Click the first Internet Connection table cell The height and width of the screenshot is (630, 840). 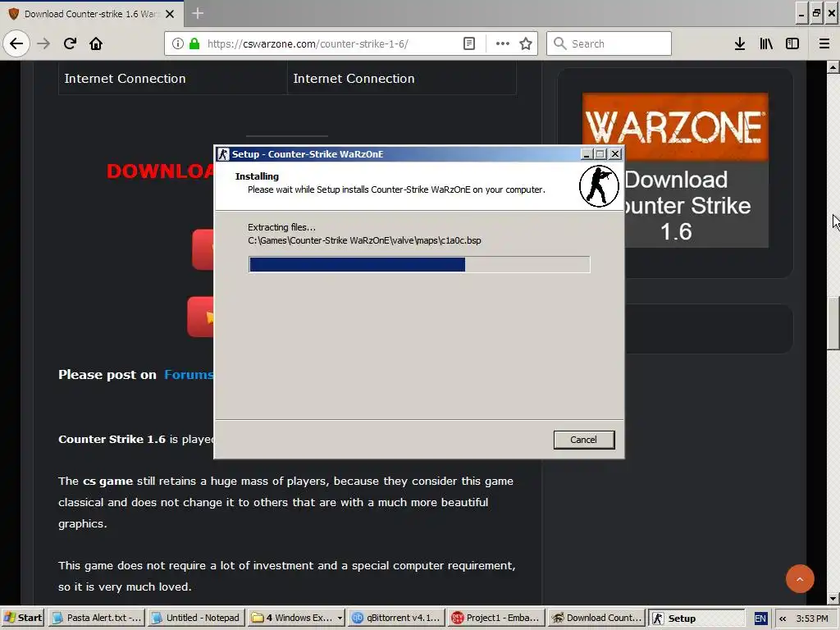pos(172,78)
